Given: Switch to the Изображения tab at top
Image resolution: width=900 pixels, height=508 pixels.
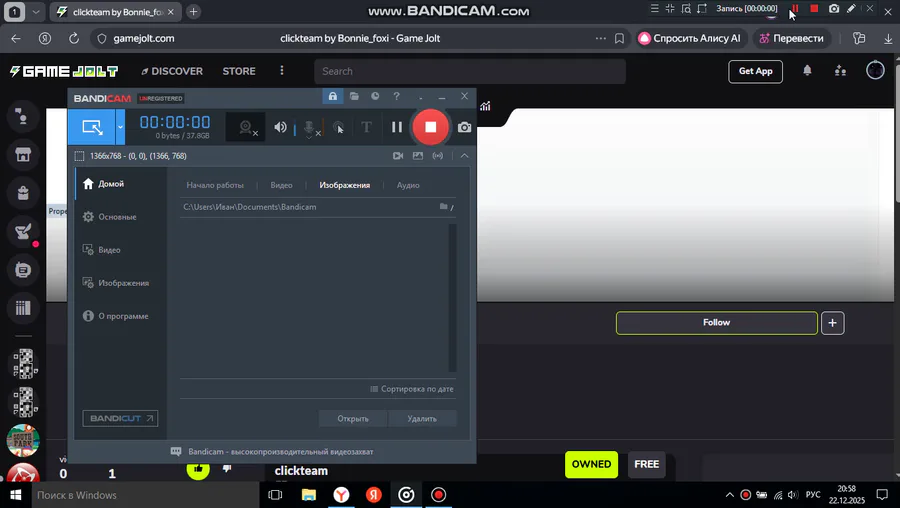Looking at the screenshot, I should point(344,185).
